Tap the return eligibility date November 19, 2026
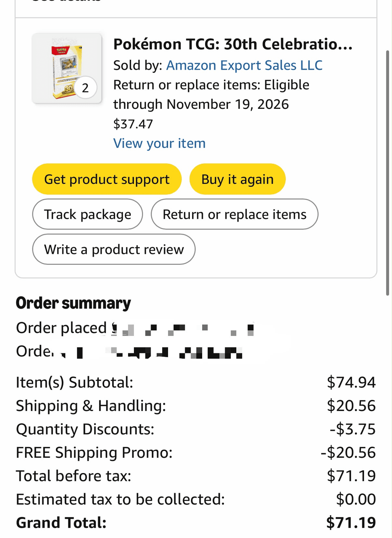 coord(228,104)
